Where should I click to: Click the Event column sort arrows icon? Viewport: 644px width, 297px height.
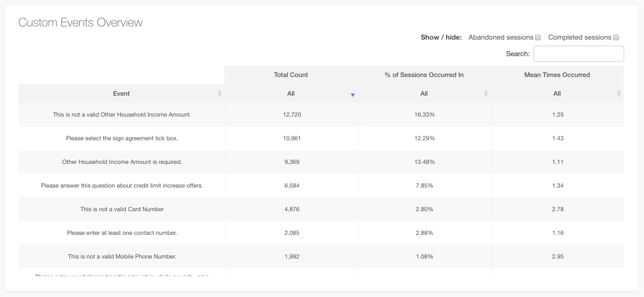coord(219,94)
